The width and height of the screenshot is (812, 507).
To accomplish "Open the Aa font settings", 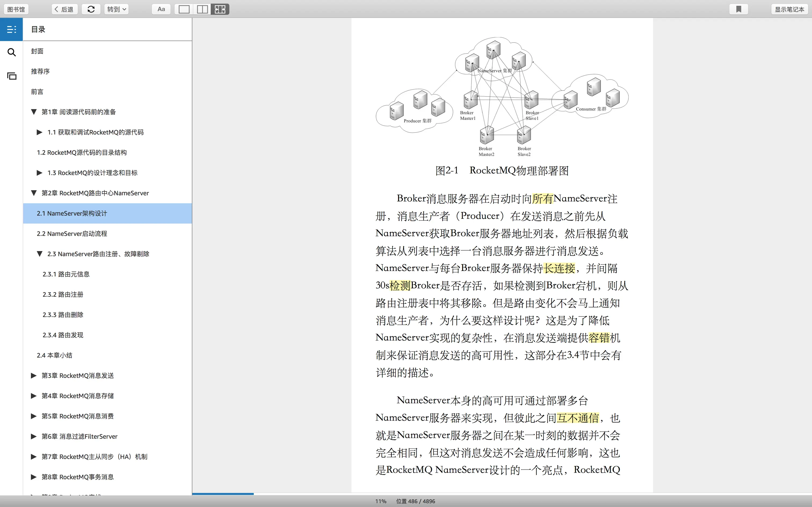I will click(x=161, y=9).
